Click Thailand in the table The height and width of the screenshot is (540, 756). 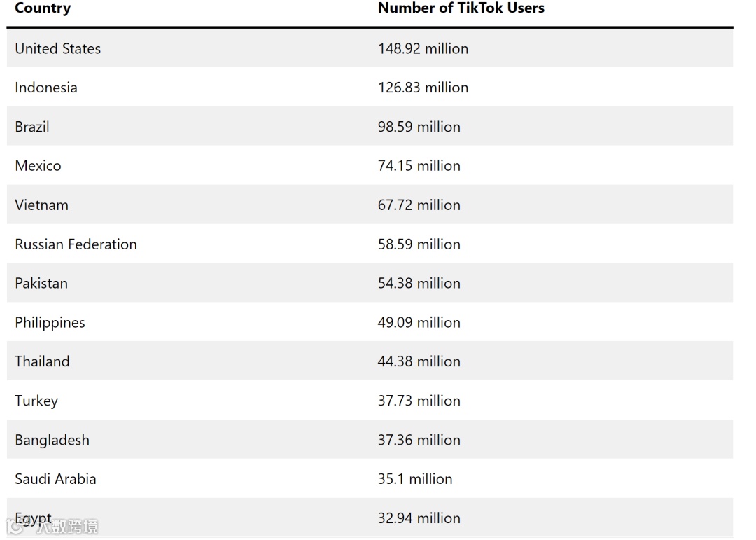[42, 362]
